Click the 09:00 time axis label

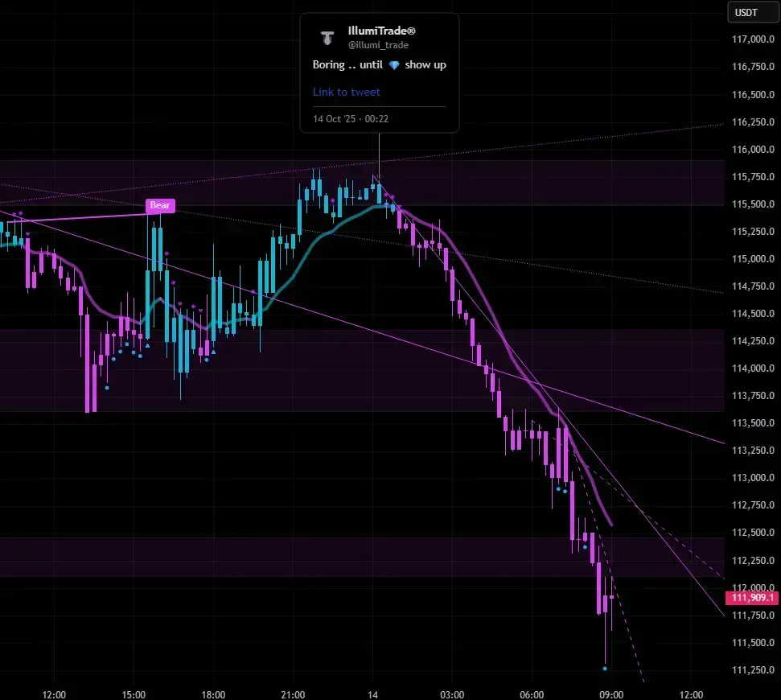[x=611, y=694]
